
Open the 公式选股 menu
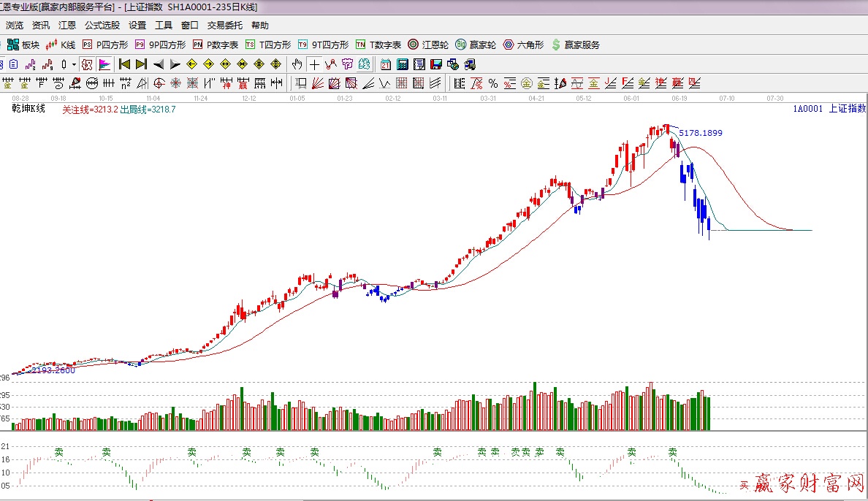coord(102,26)
